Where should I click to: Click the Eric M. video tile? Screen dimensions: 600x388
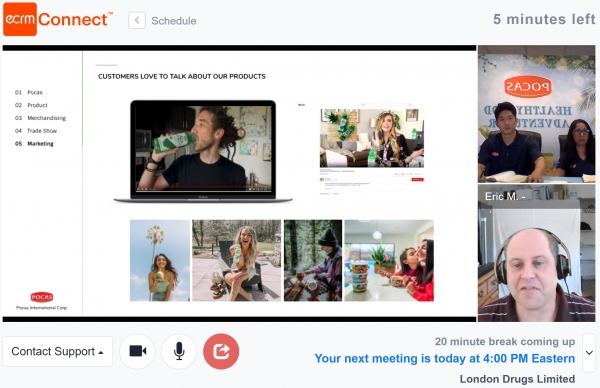[x=536, y=253]
